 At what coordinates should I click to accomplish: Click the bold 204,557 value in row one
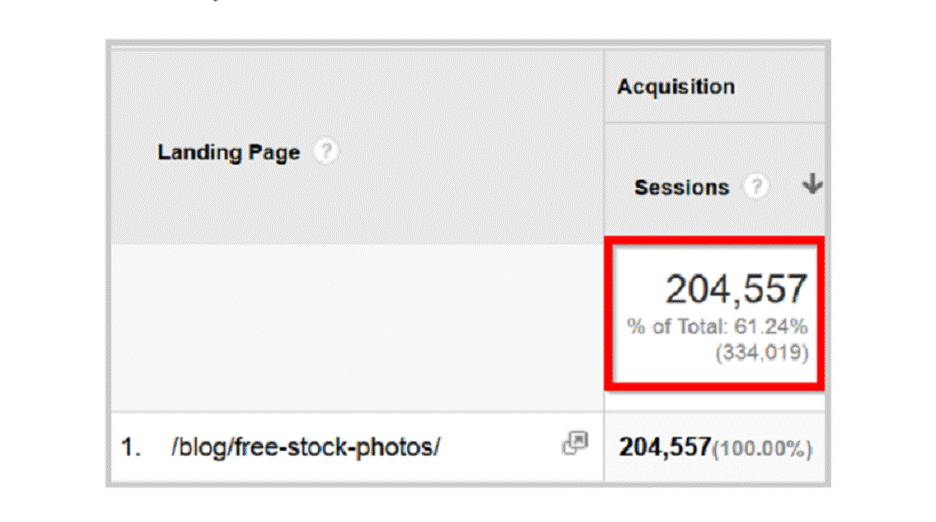pos(664,447)
